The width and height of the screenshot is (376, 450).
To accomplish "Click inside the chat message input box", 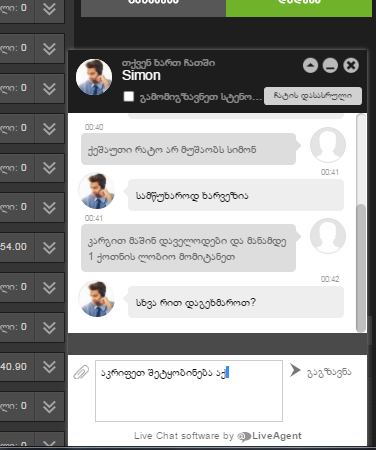I will point(189,391).
